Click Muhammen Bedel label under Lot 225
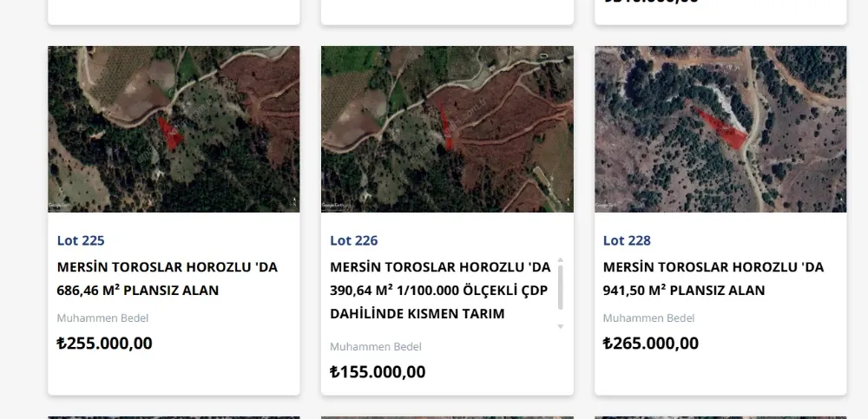Viewport: 868px width, 419px height. click(102, 318)
